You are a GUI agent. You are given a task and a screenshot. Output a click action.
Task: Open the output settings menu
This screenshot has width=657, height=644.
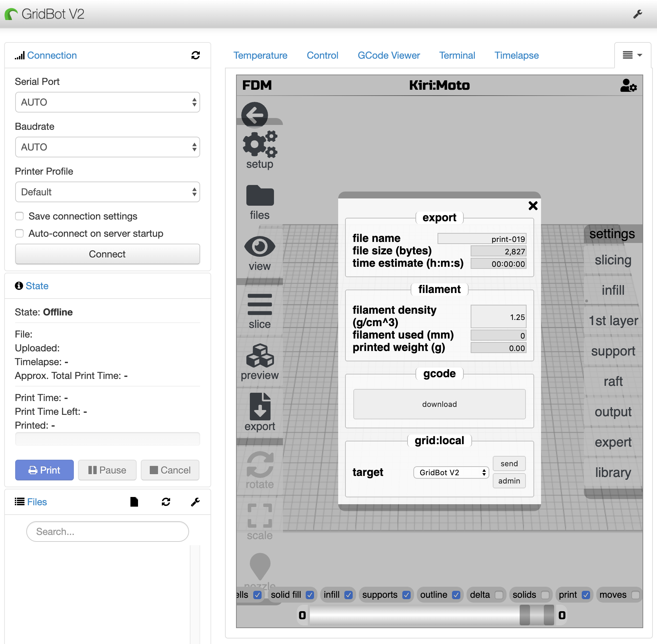[613, 412]
